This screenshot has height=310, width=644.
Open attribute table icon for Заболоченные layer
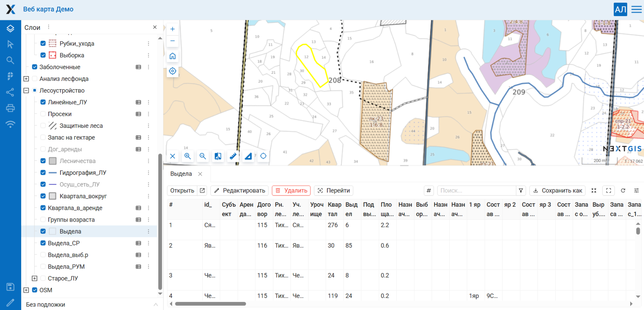tap(138, 67)
